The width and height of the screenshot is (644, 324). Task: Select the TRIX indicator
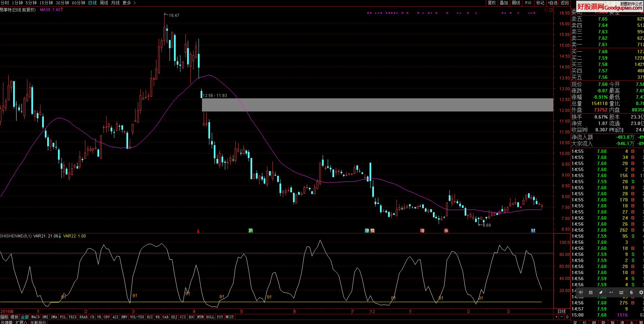tap(72, 317)
